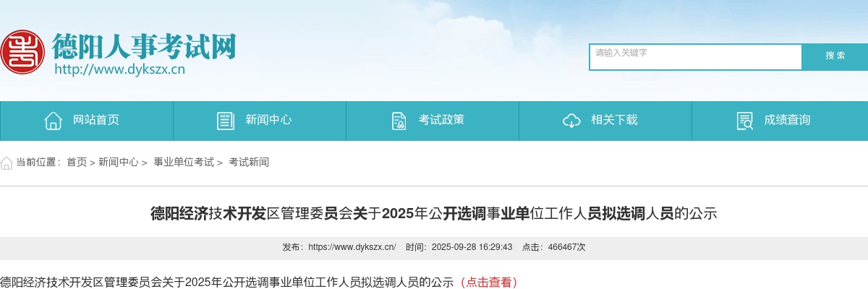Click the red seal site logo
This screenshot has height=289, width=868.
point(22,51)
